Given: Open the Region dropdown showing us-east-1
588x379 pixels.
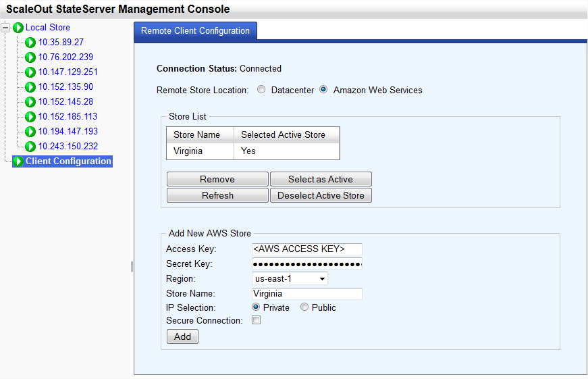Looking at the screenshot, I should (x=290, y=278).
